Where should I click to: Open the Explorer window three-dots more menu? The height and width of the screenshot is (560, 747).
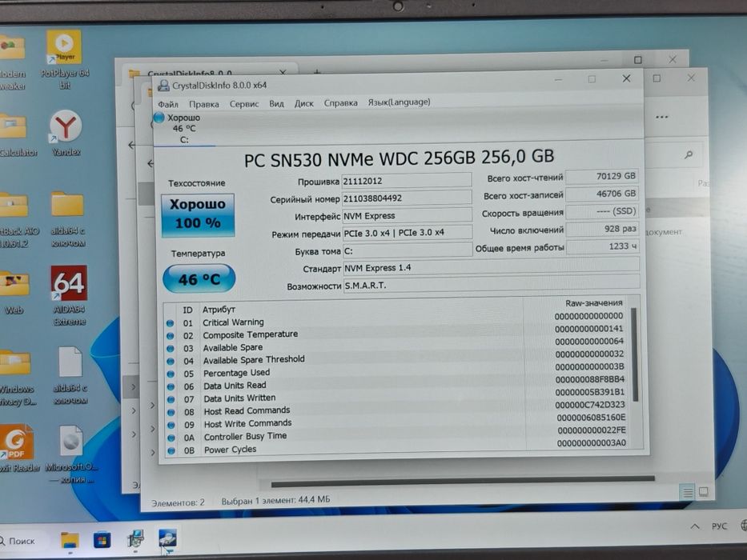[x=661, y=117]
